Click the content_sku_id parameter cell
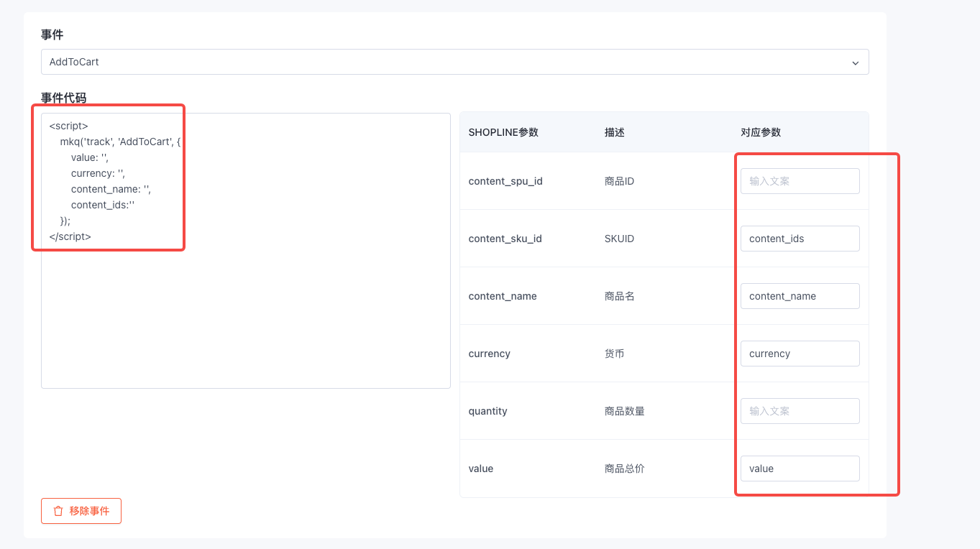Screen dimensions: 980x549 coord(505,239)
